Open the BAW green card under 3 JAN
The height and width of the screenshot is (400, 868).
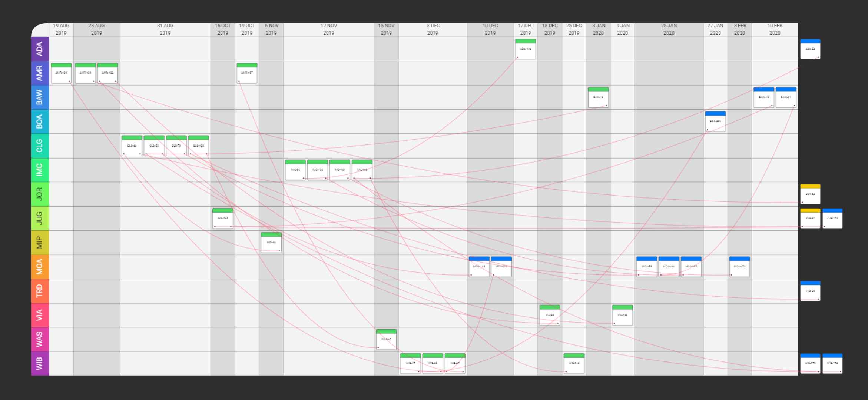click(598, 97)
